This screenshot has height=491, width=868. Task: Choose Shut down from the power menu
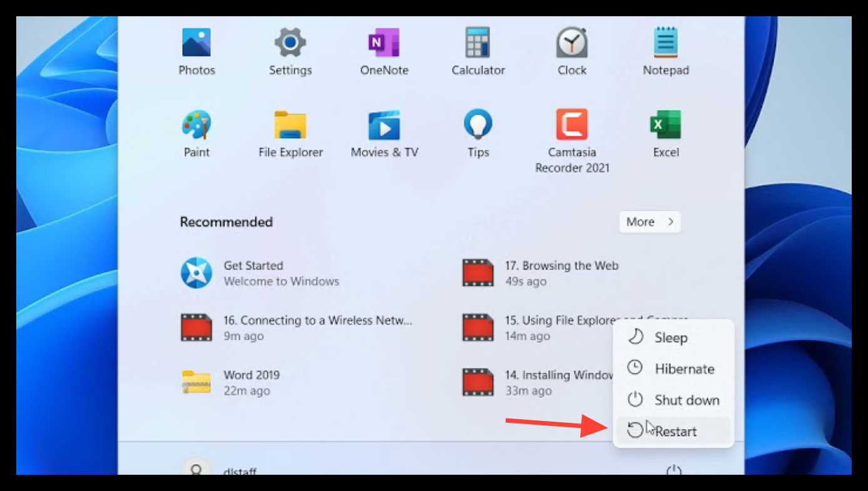tap(673, 400)
